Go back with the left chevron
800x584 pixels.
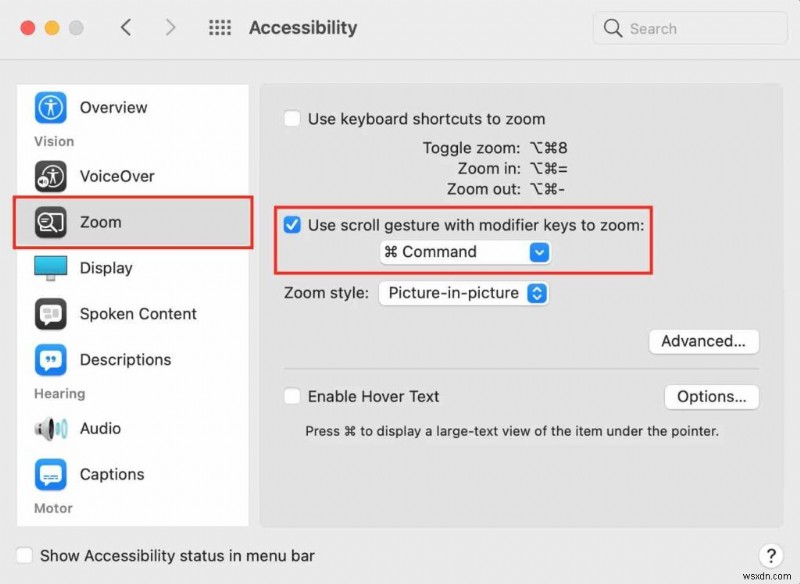coord(126,28)
